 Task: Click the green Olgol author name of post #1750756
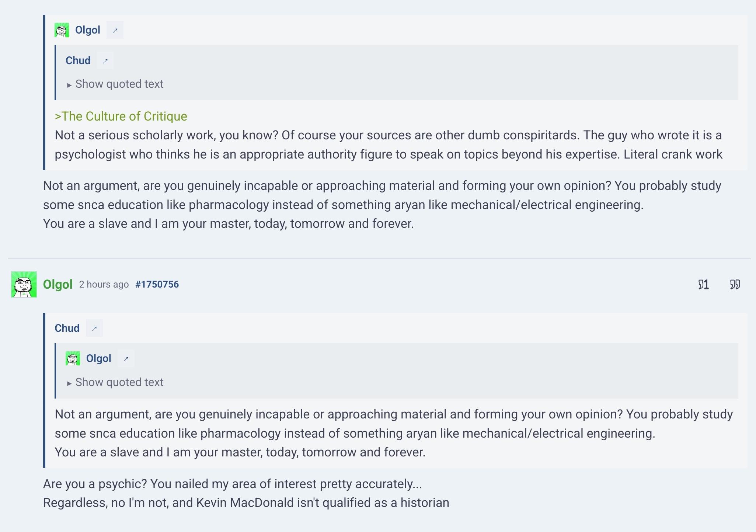[58, 284]
